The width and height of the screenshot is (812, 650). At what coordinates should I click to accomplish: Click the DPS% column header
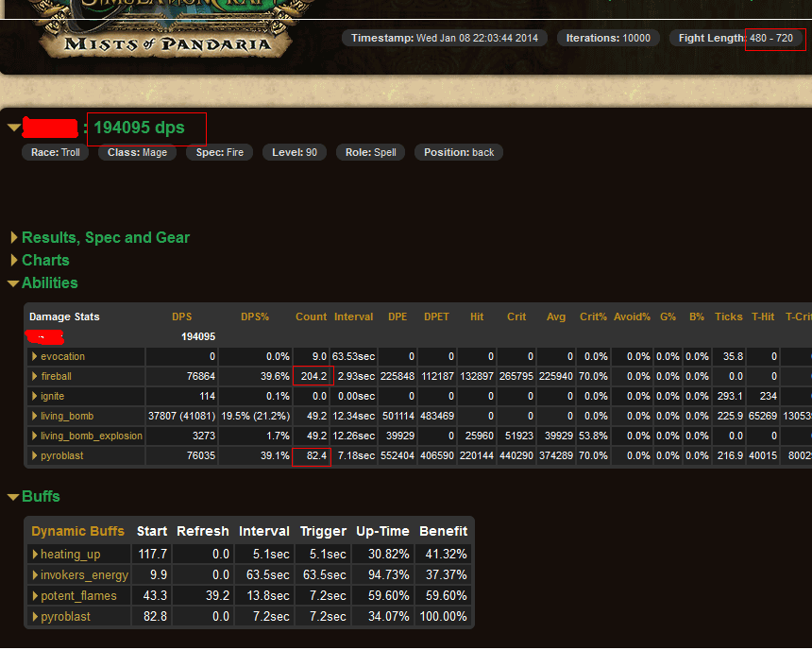point(255,316)
